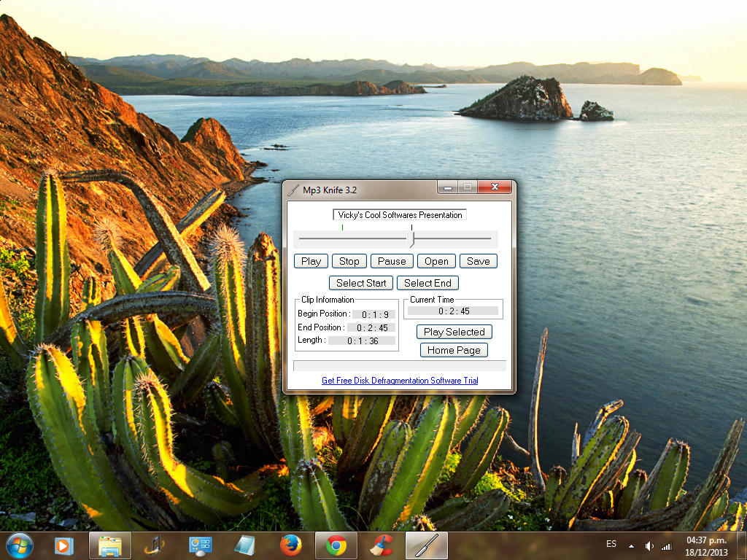Click the Mp3 Knife taskbar icon

coord(426,545)
